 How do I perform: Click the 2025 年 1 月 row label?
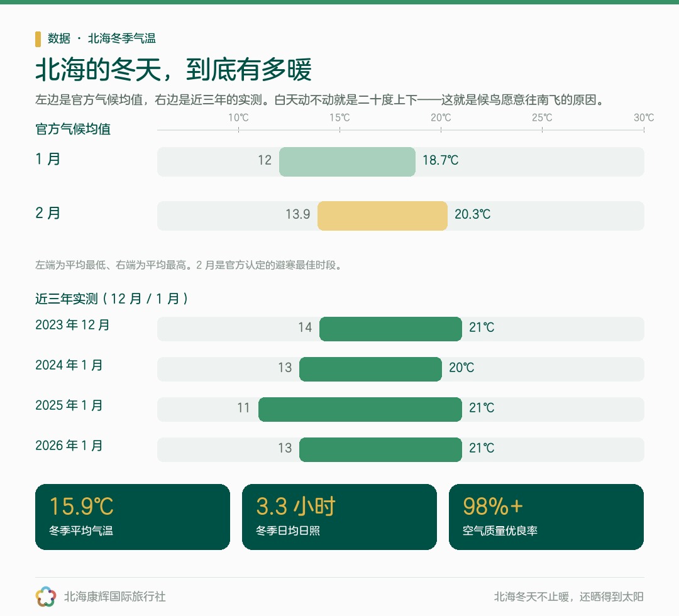click(69, 405)
